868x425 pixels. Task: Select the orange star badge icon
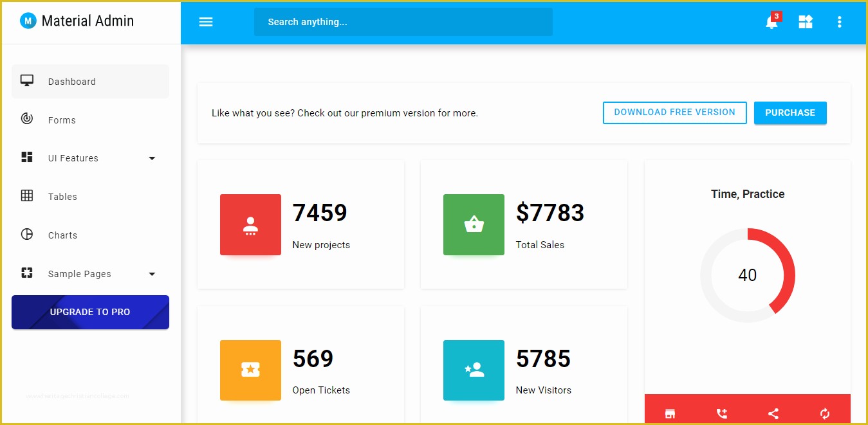pos(250,370)
